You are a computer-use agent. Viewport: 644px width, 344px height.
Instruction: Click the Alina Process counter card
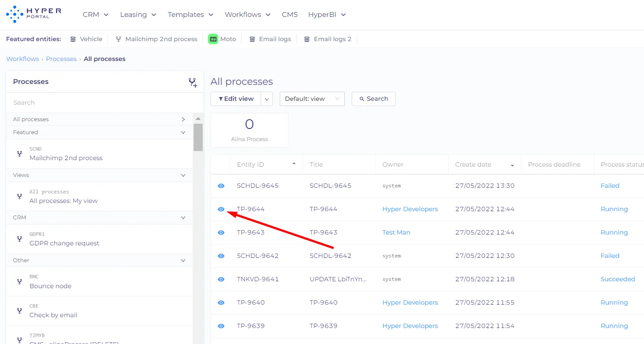click(249, 130)
